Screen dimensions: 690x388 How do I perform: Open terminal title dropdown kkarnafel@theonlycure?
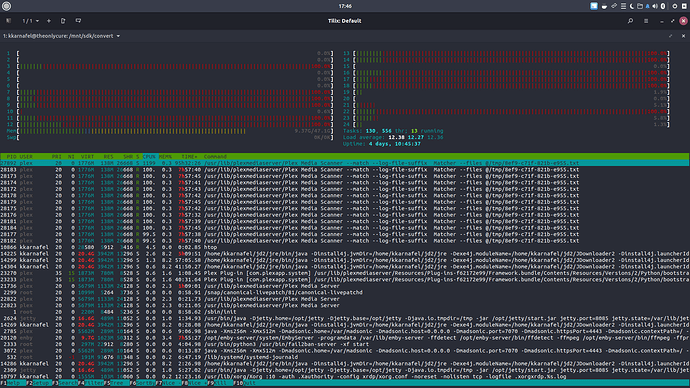pos(62,36)
